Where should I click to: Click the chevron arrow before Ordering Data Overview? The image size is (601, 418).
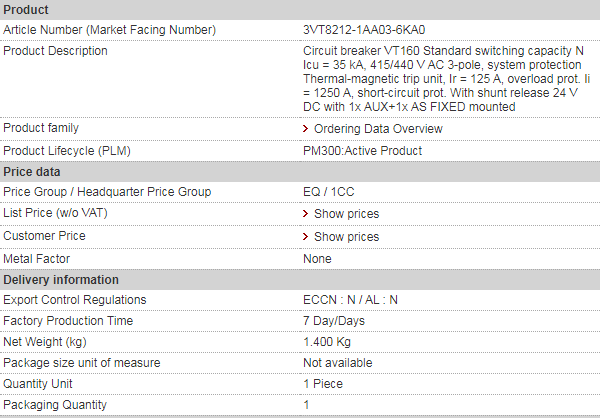(x=305, y=129)
